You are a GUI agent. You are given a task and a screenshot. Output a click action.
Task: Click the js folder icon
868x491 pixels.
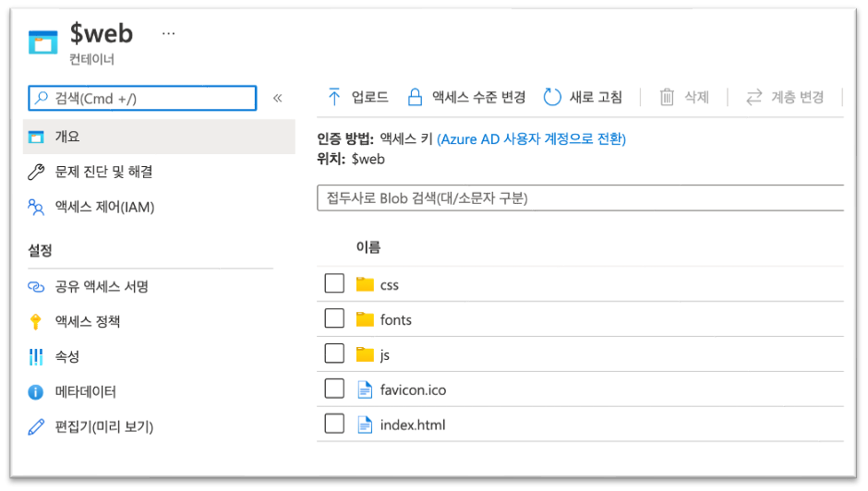pyautogui.click(x=365, y=353)
